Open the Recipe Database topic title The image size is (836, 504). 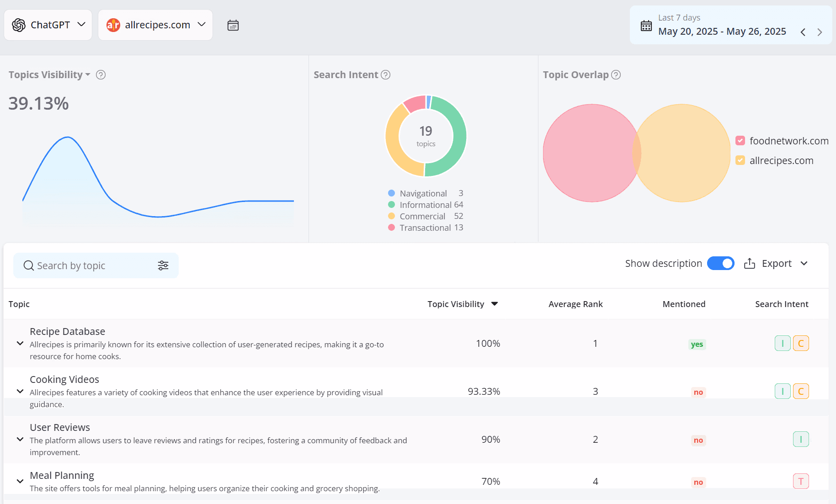tap(68, 331)
